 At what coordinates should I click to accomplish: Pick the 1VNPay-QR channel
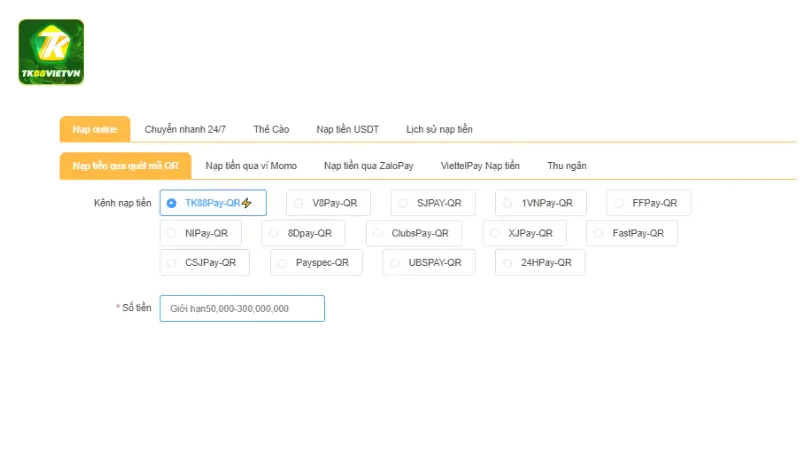(x=541, y=203)
